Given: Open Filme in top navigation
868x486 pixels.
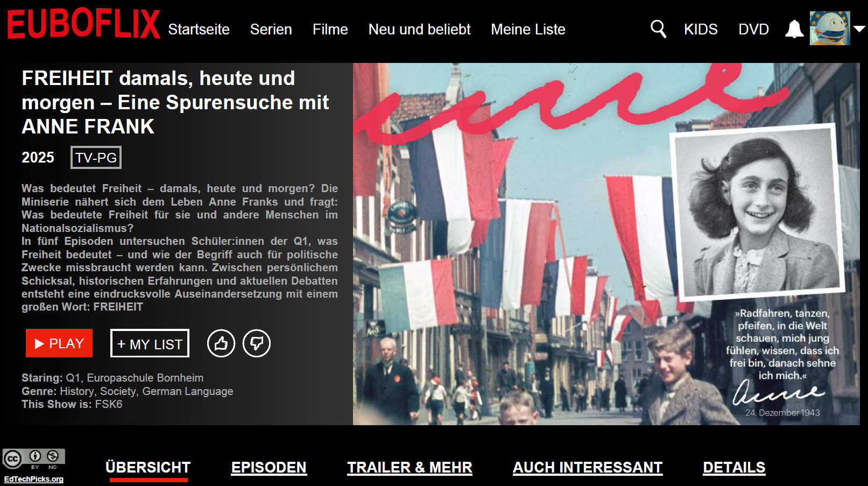Looking at the screenshot, I should [330, 30].
